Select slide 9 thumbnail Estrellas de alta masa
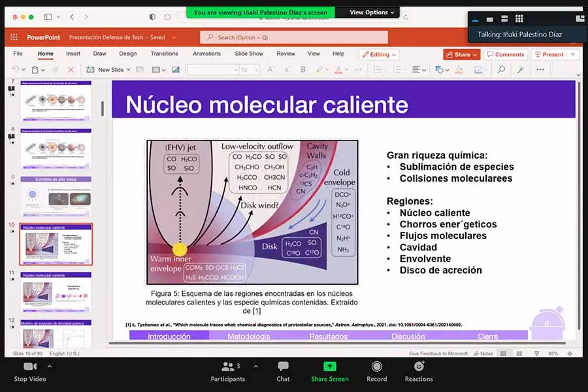588x392 pixels. pyautogui.click(x=56, y=197)
